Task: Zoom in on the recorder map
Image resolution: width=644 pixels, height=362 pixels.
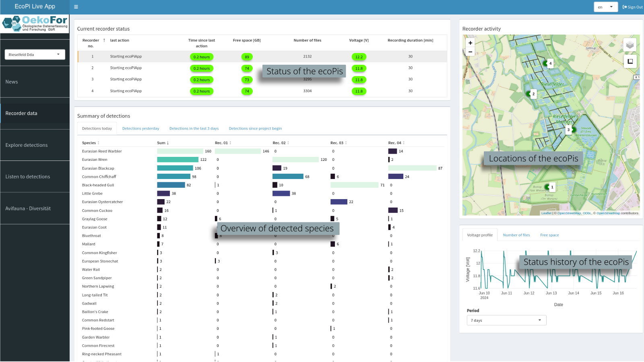Action: (470, 43)
